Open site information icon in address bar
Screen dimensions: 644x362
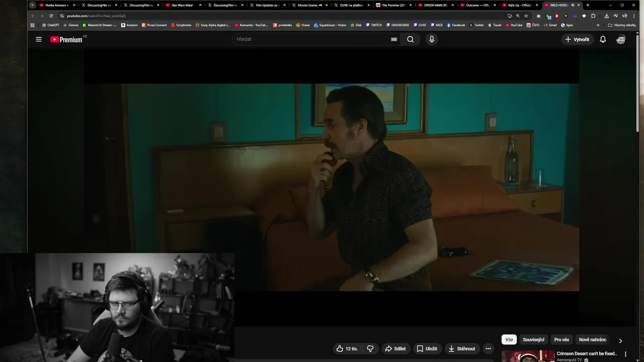pyautogui.click(x=62, y=16)
